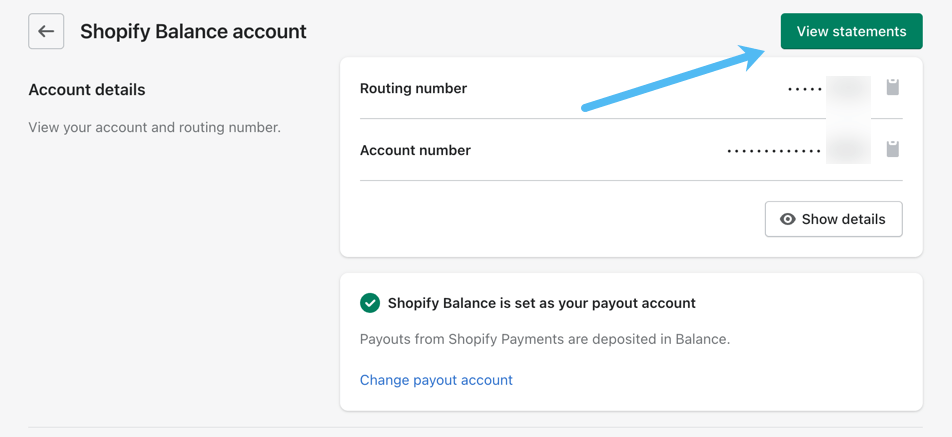This screenshot has height=437, width=952.
Task: Click the back arrow button
Action: click(46, 31)
